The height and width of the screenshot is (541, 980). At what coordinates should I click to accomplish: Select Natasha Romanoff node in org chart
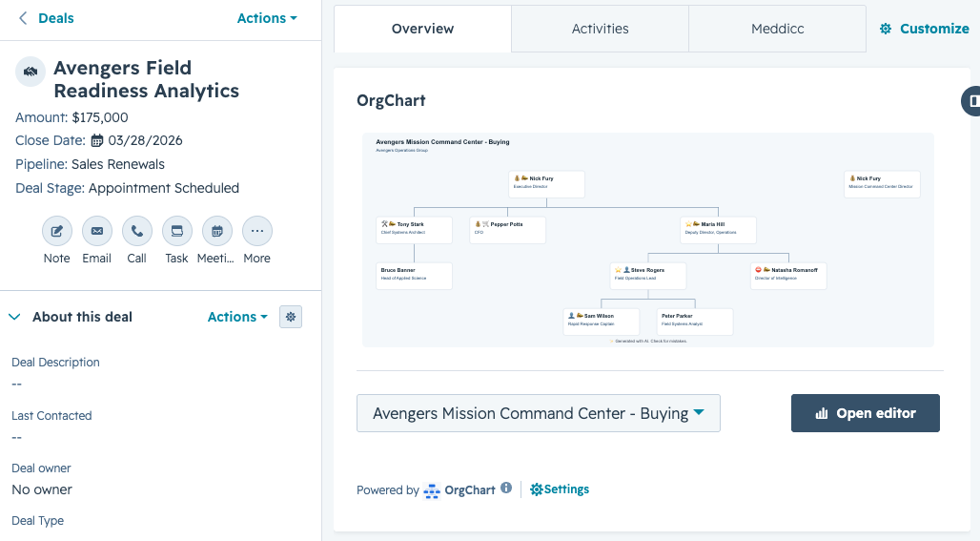[x=788, y=276]
